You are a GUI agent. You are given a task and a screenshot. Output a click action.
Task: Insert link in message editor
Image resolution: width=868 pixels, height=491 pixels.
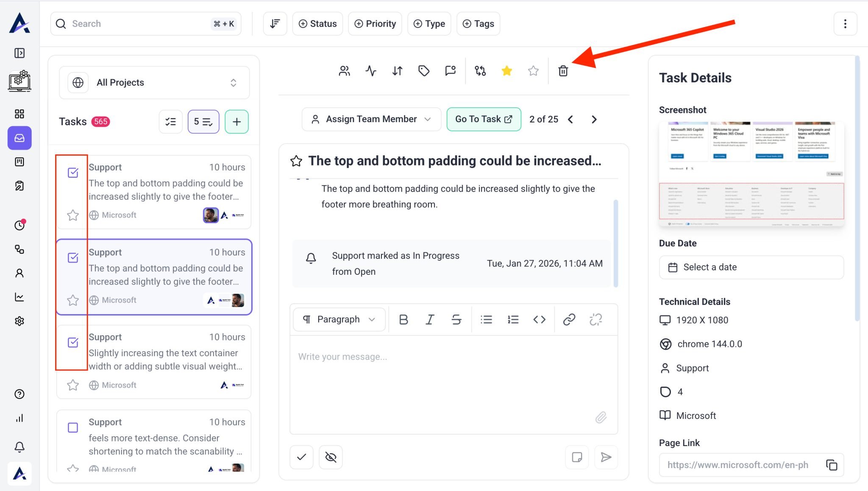569,319
